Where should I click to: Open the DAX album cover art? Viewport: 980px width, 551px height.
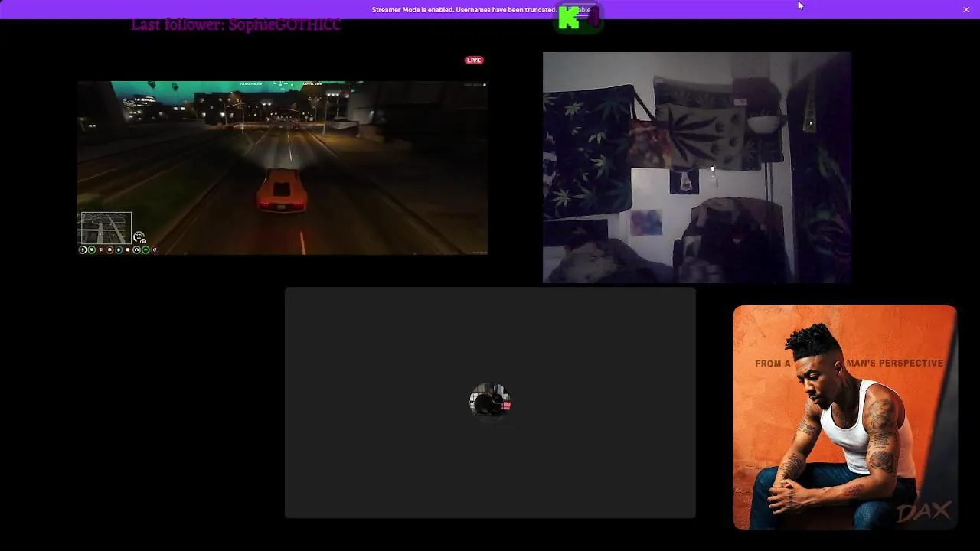pos(844,417)
